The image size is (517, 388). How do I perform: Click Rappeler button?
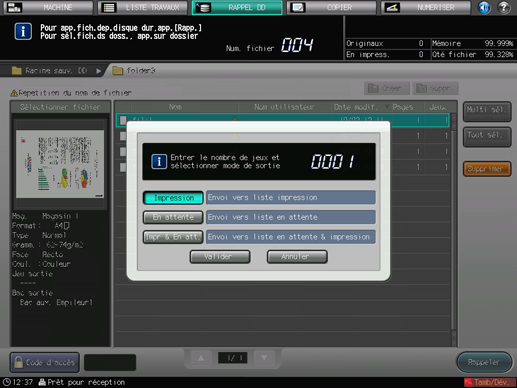(484, 362)
